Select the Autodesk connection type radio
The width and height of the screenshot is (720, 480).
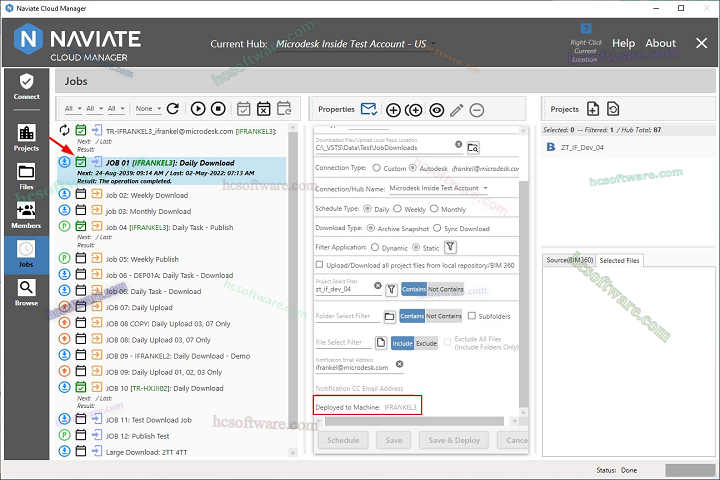click(x=413, y=168)
